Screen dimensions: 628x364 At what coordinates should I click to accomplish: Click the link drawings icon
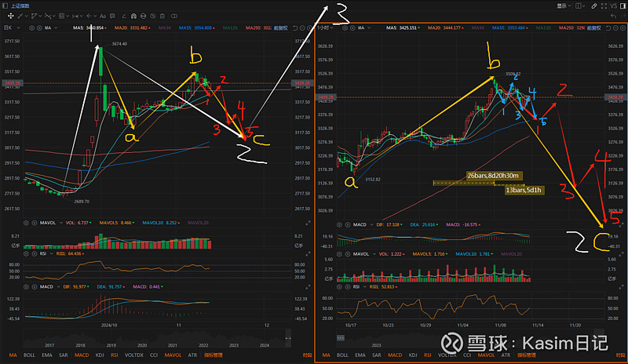pyautogui.click(x=174, y=16)
